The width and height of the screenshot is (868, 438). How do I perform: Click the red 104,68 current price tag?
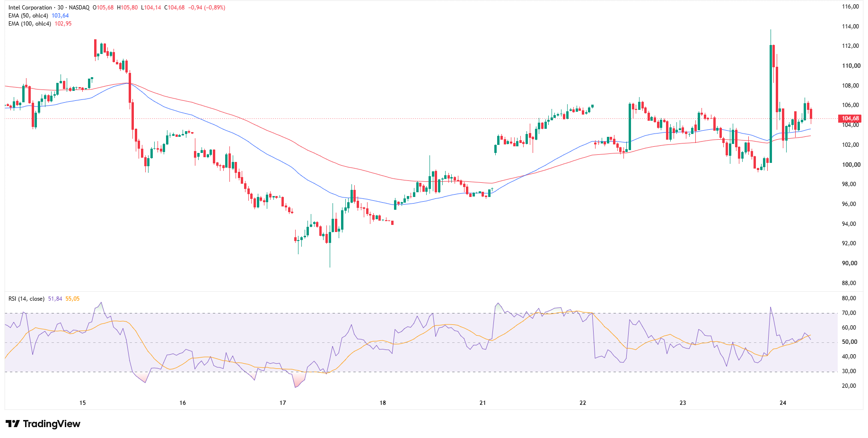(x=850, y=118)
